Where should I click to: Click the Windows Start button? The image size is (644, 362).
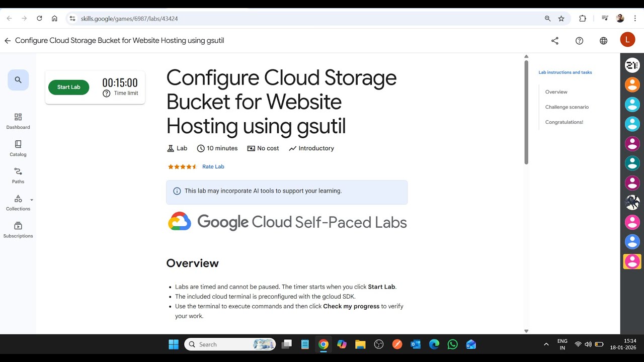[174, 344]
